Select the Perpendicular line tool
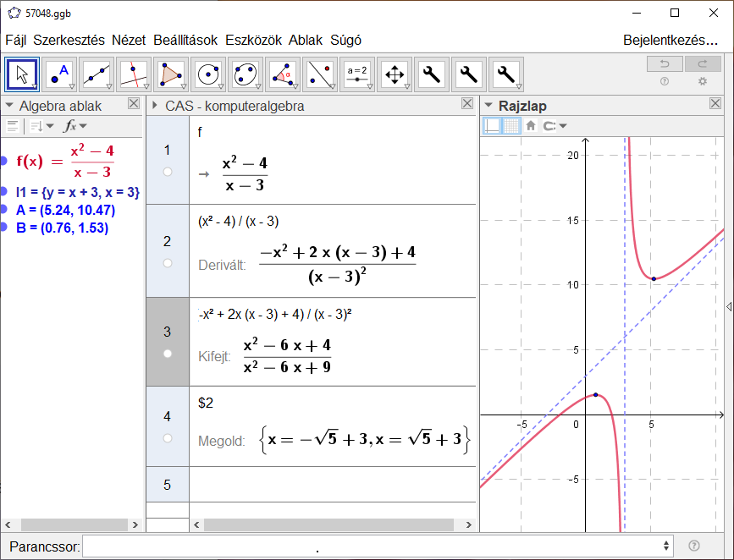 pos(134,74)
